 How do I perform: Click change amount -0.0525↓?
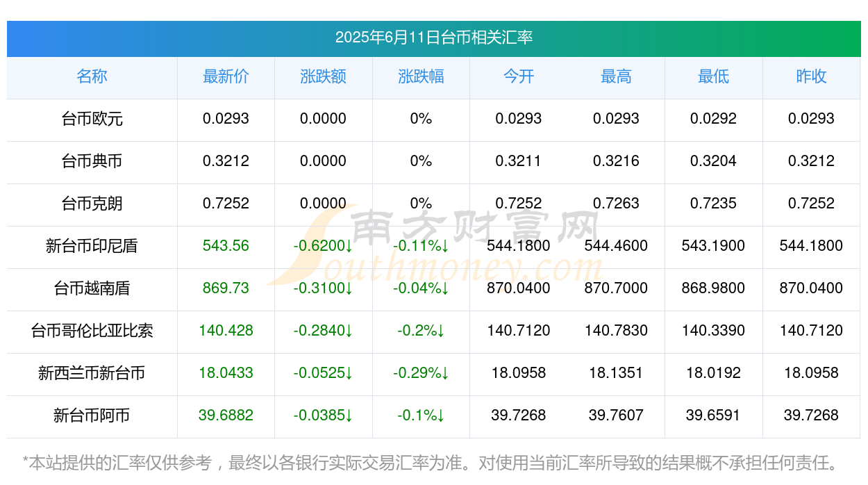tap(323, 373)
